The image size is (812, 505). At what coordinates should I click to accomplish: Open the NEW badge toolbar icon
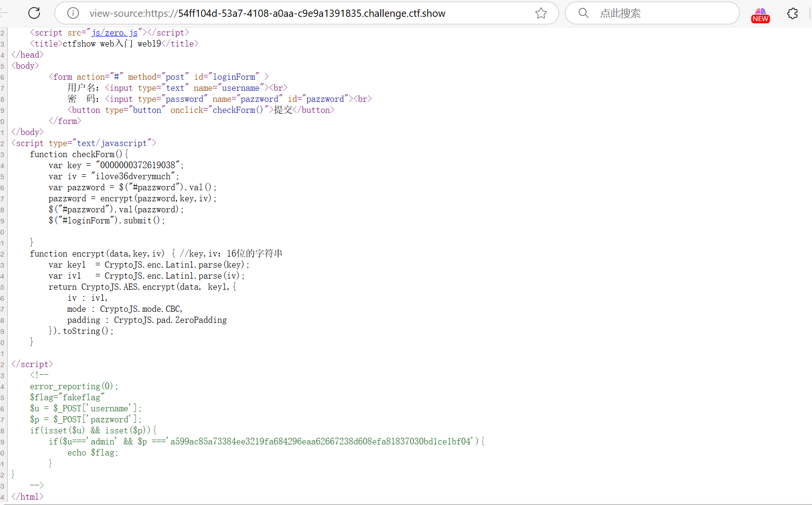[761, 15]
